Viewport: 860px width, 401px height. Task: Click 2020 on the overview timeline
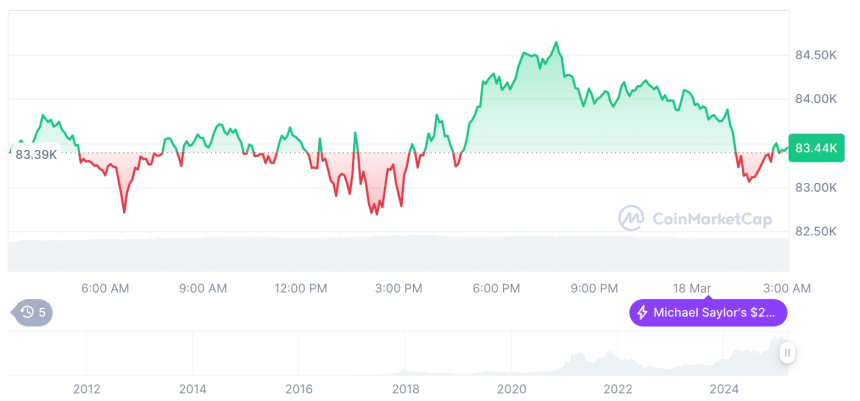[x=512, y=390]
